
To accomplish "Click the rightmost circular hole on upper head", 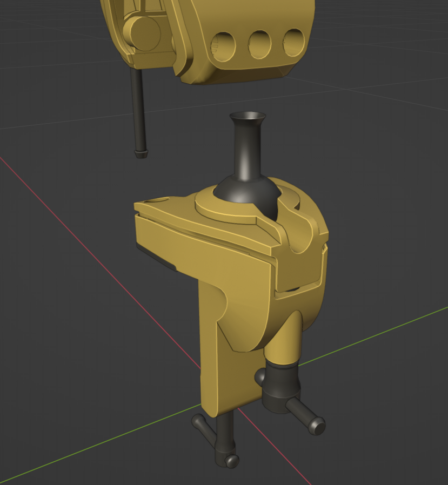I will click(294, 41).
